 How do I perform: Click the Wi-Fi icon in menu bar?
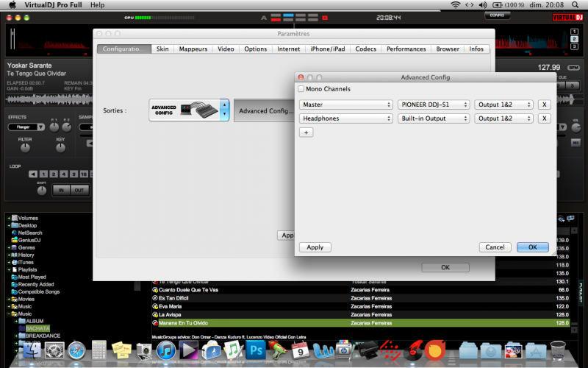(455, 5)
